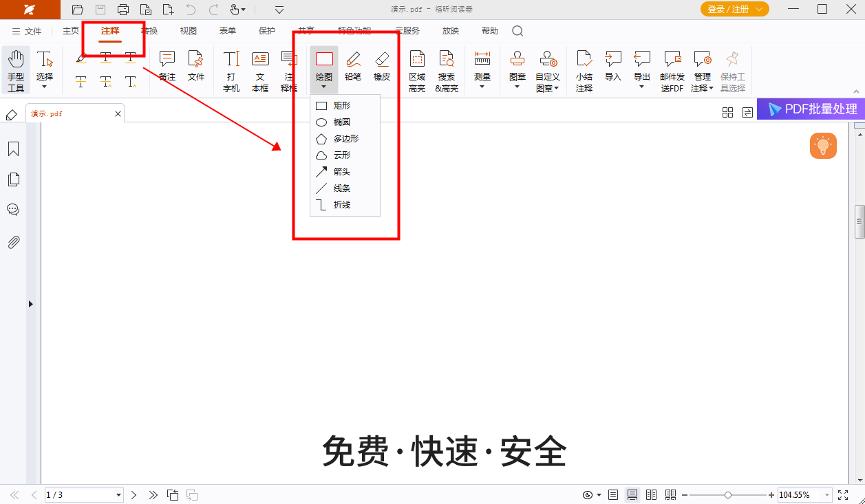Open the 文件 file menu
This screenshot has height=504, width=865.
27,32
